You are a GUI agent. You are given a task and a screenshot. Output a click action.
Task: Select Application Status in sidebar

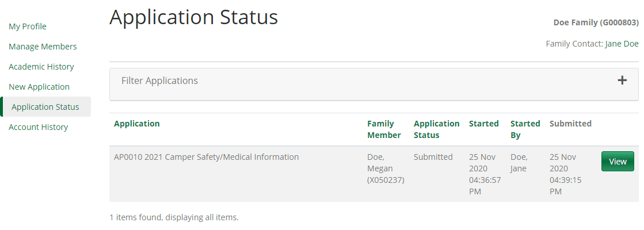pos(45,107)
